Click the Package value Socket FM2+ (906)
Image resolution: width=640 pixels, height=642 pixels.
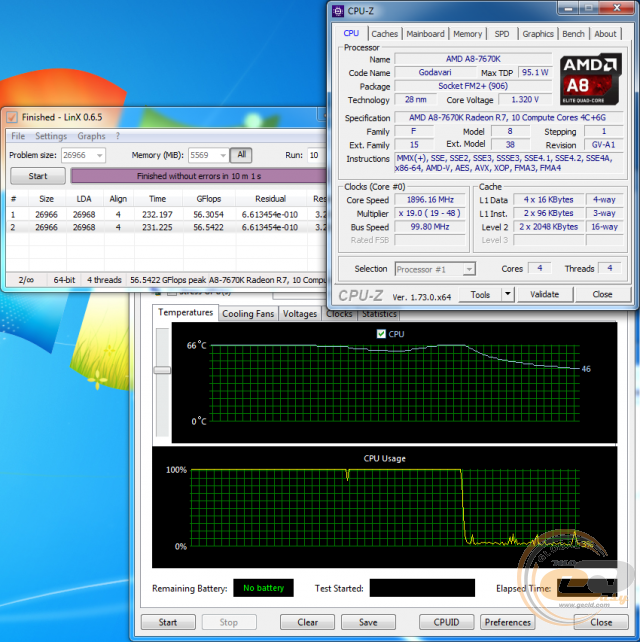tap(473, 86)
